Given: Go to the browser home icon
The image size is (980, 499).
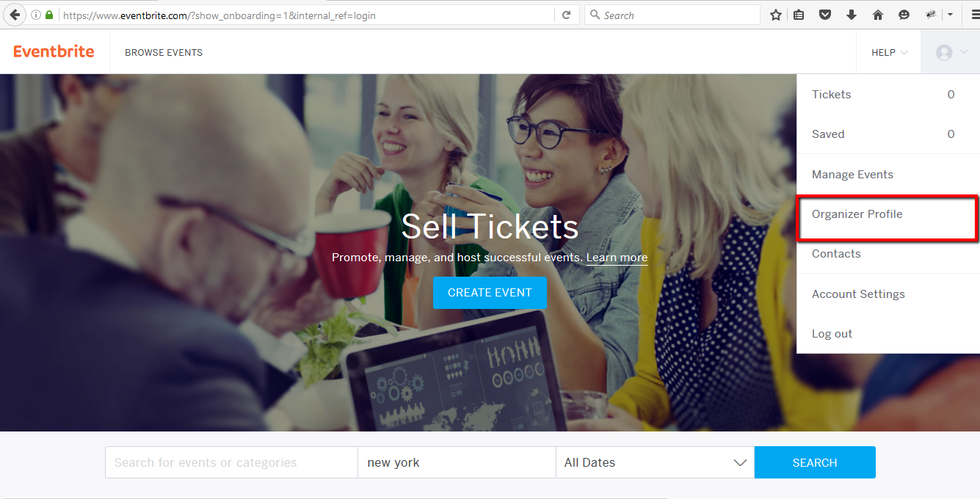Looking at the screenshot, I should point(877,15).
